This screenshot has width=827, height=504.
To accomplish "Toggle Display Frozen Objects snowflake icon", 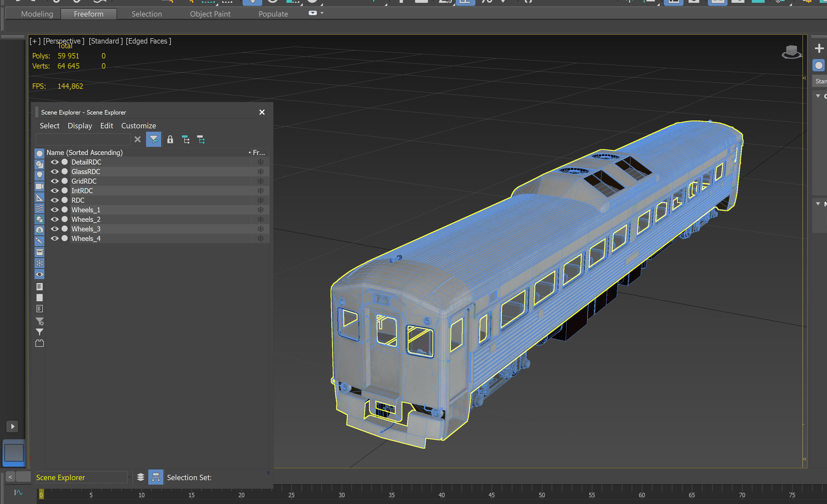I will 40,263.
